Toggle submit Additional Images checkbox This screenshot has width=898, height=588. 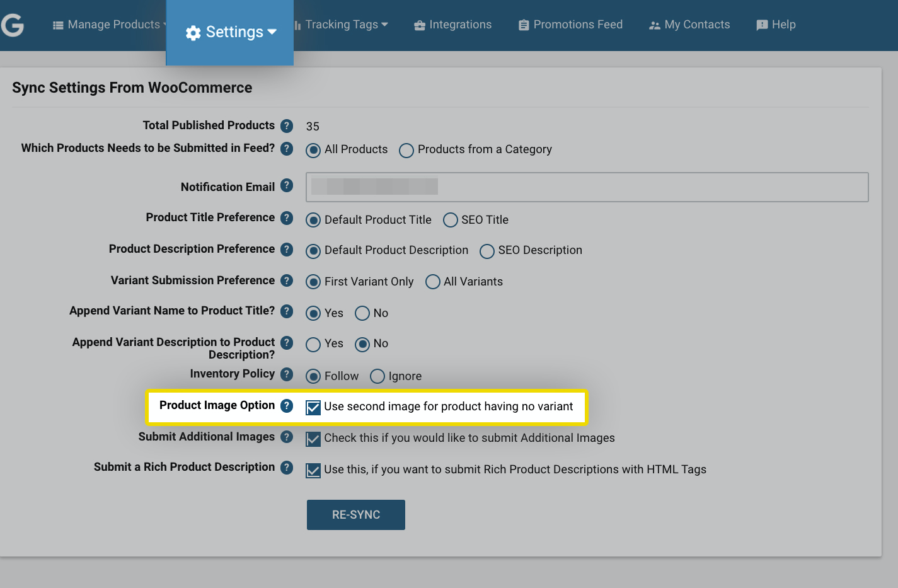pyautogui.click(x=313, y=439)
